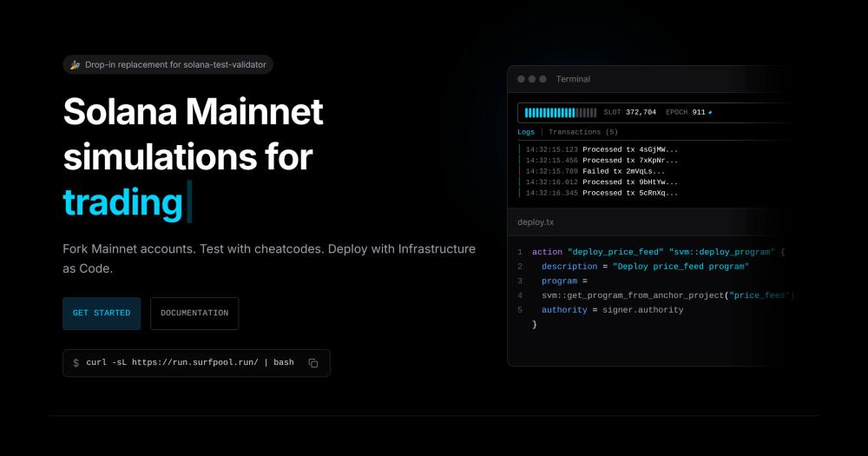
Task: Copy the curl install command icon
Action: point(312,363)
